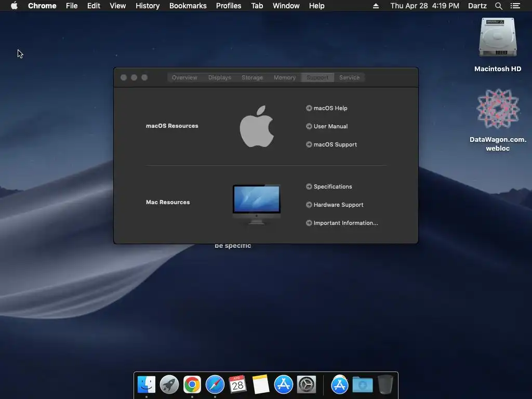This screenshot has height=399, width=532.
Task: Open Calendar icon showing 28
Action: point(237,384)
